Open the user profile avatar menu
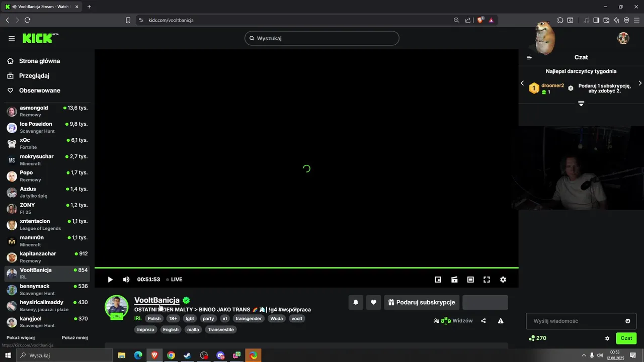Viewport: 644px width, 362px height. pyautogui.click(x=623, y=38)
